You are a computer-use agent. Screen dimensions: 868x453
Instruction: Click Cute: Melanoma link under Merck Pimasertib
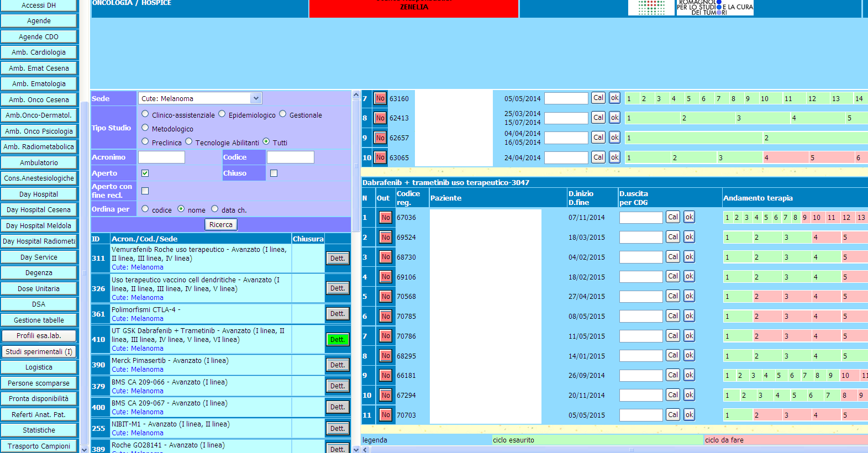coord(138,370)
